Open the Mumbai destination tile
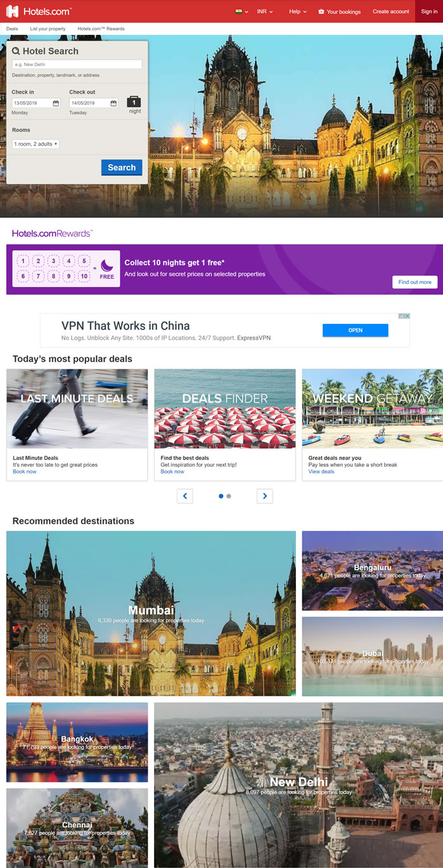This screenshot has width=443, height=868. (x=151, y=613)
